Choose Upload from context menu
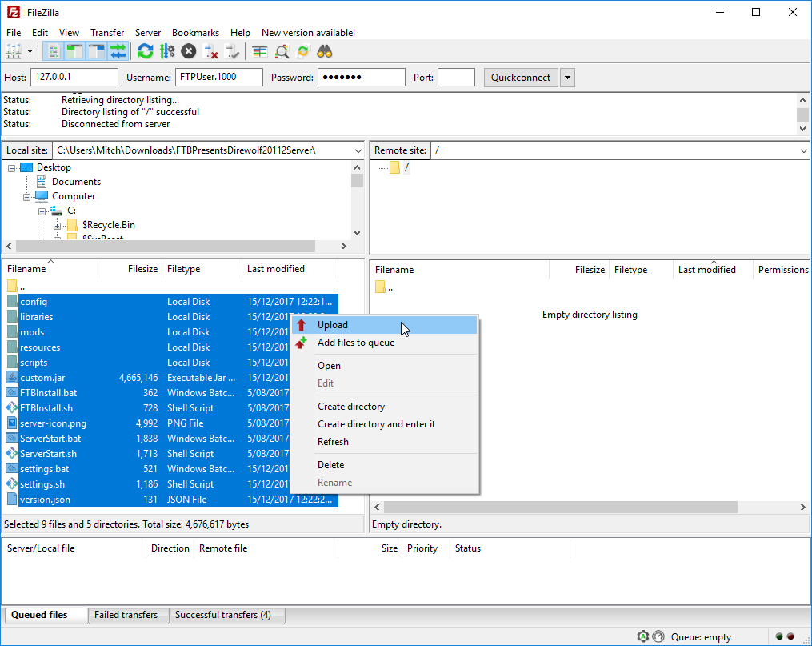The image size is (812, 646). [384, 325]
